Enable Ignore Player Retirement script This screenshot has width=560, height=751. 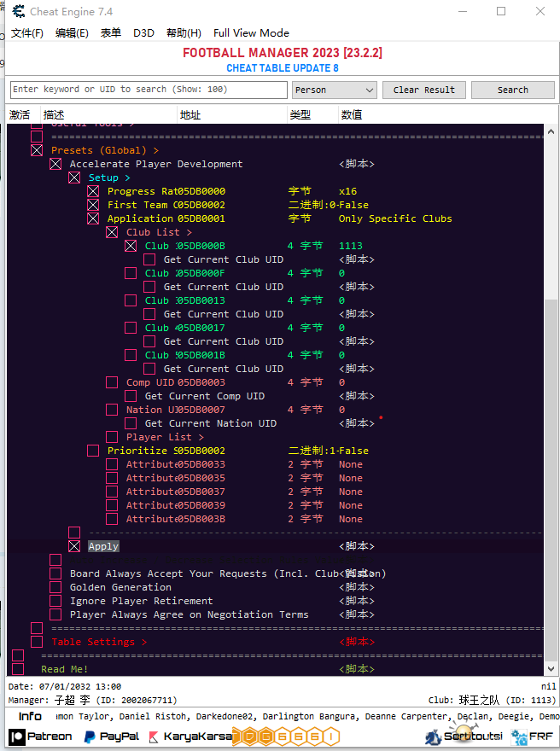click(x=55, y=601)
